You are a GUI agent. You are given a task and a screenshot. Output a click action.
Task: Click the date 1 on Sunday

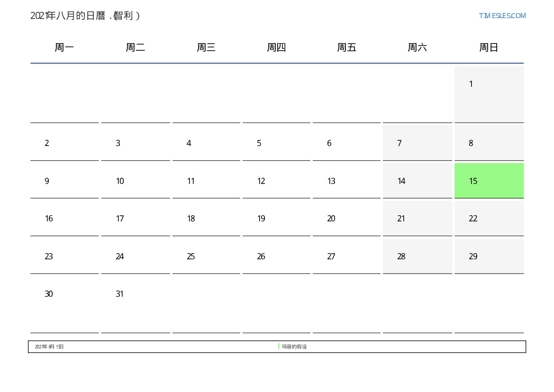pyautogui.click(x=489, y=94)
